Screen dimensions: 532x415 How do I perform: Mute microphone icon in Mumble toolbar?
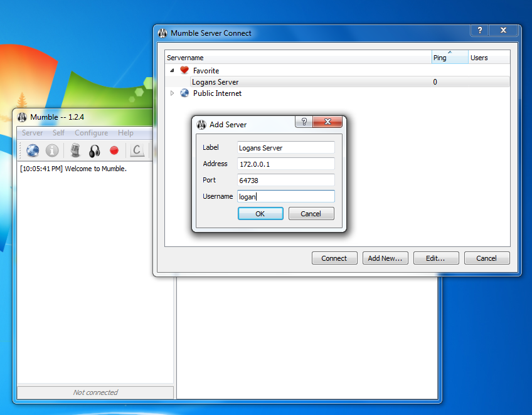[75, 150]
